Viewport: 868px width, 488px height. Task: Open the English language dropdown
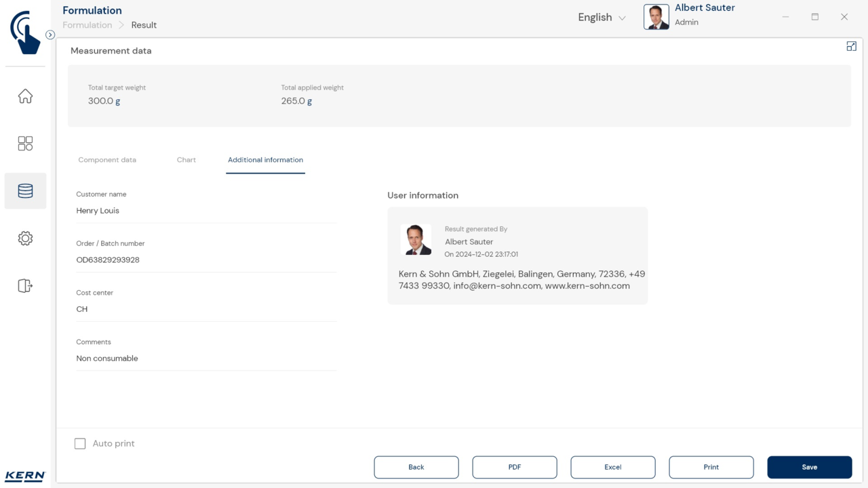coord(601,18)
